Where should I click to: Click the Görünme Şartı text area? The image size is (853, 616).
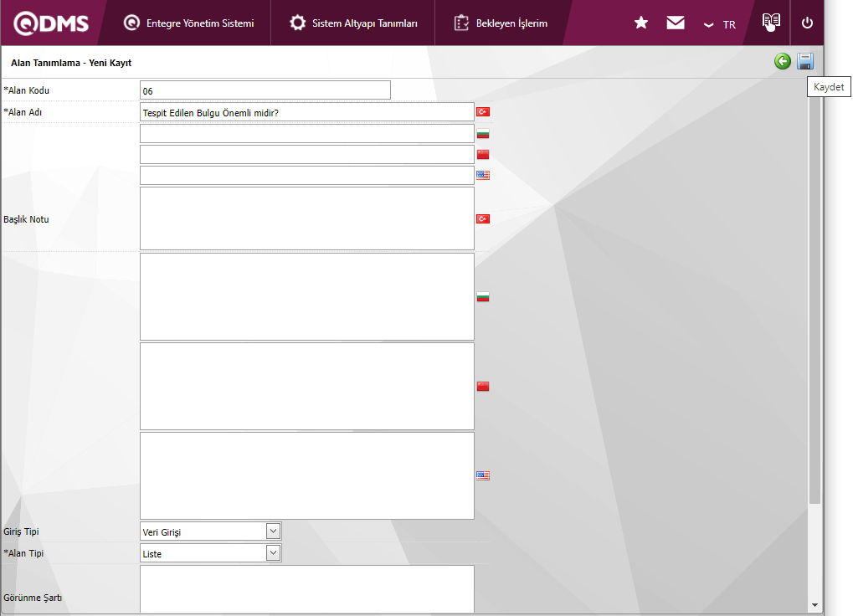pos(307,589)
